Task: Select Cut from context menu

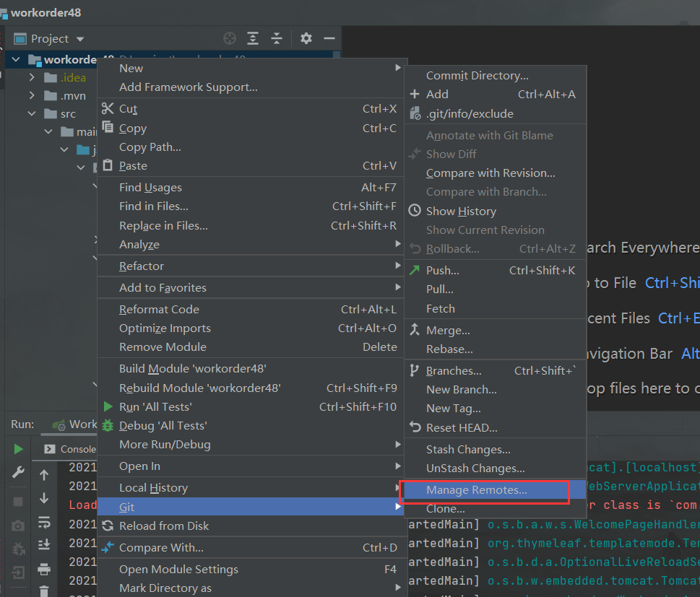Action: click(x=251, y=109)
